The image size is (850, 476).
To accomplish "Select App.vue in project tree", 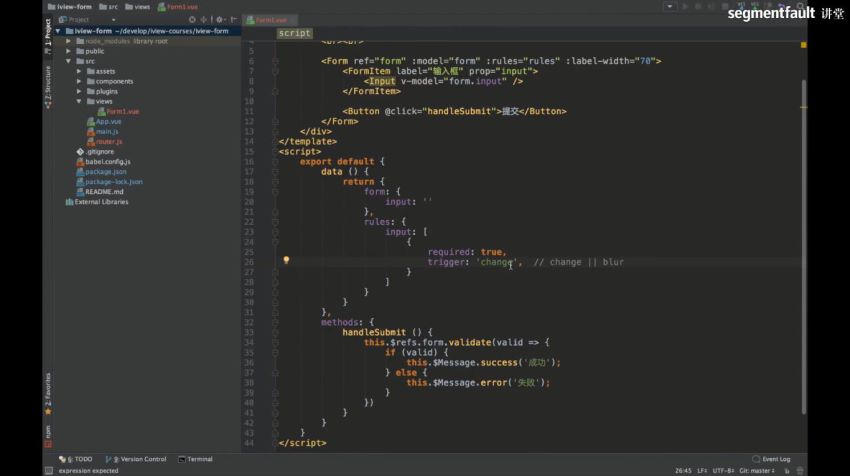I will [x=104, y=121].
